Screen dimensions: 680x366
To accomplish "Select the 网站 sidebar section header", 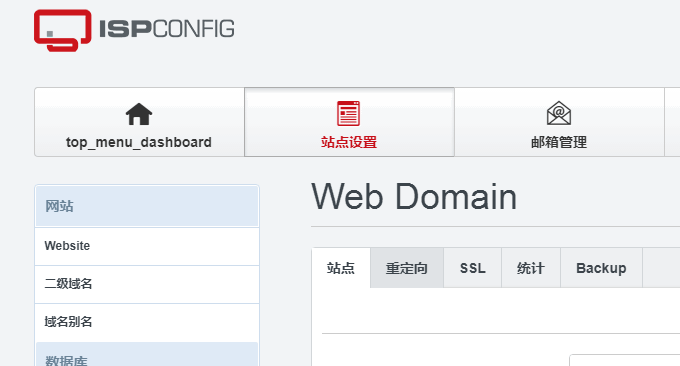I will 147,206.
